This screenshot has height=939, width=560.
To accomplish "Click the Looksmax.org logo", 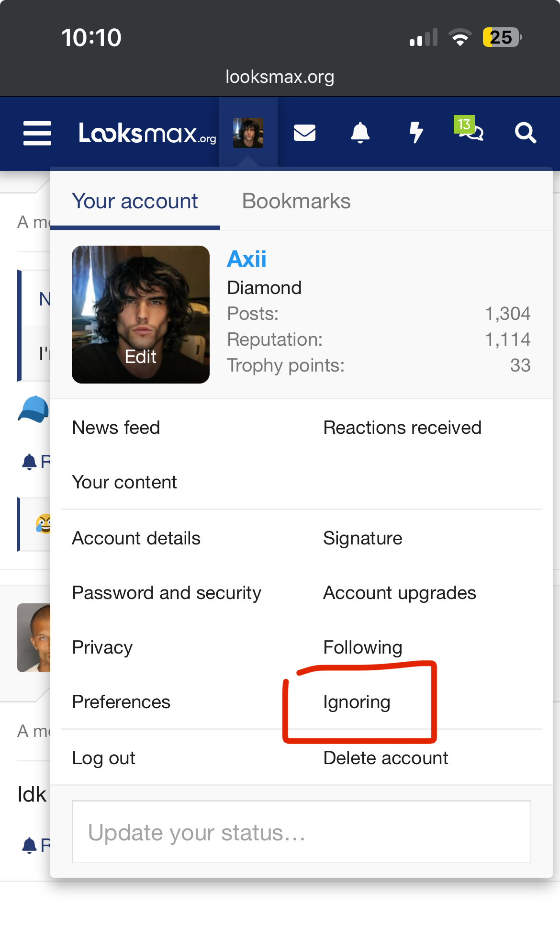I will click(x=147, y=133).
